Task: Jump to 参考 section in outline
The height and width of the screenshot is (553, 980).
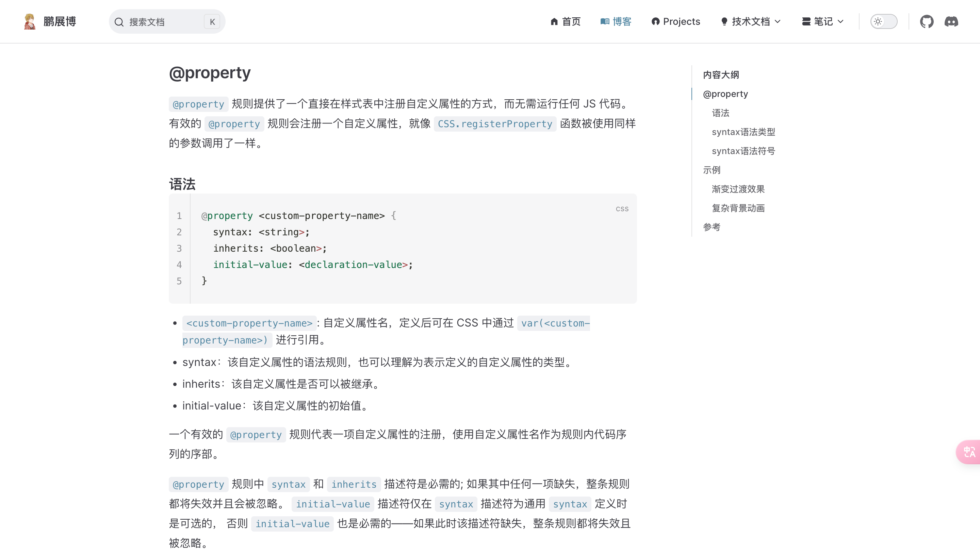Action: tap(711, 227)
